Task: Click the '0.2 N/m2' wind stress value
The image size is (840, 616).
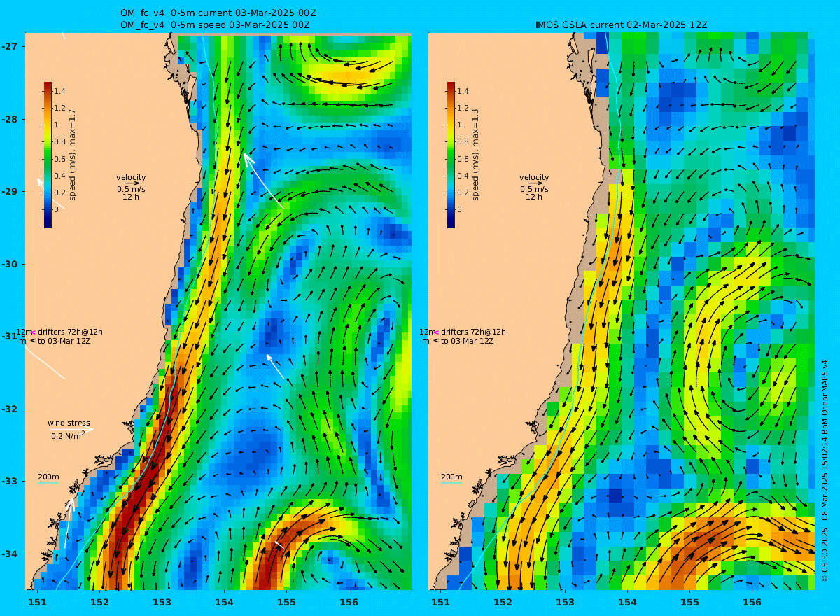Action: (x=68, y=435)
